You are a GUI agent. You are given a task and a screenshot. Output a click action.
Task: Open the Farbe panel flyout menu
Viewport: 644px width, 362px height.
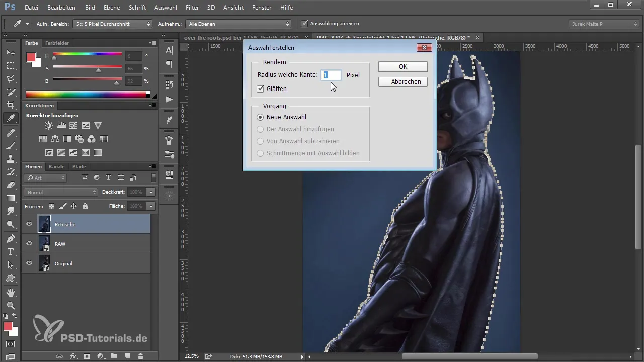coord(152,43)
